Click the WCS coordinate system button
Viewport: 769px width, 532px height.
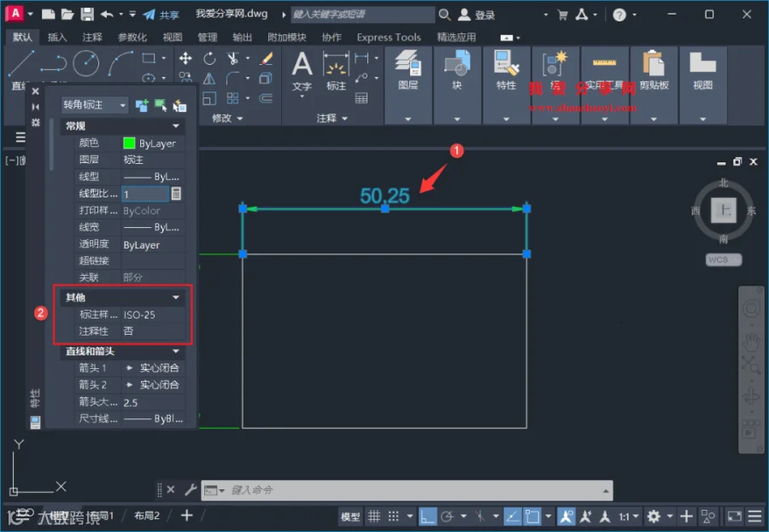coord(724,260)
